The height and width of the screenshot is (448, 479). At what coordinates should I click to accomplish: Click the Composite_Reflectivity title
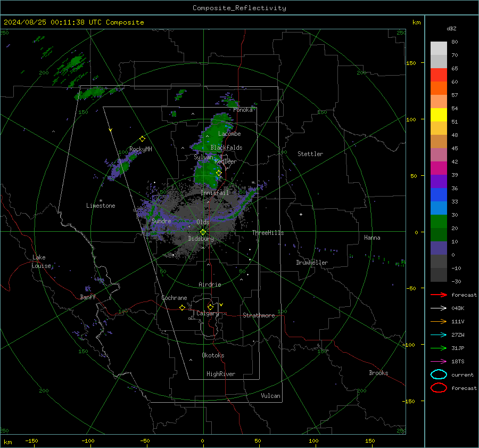(240, 8)
